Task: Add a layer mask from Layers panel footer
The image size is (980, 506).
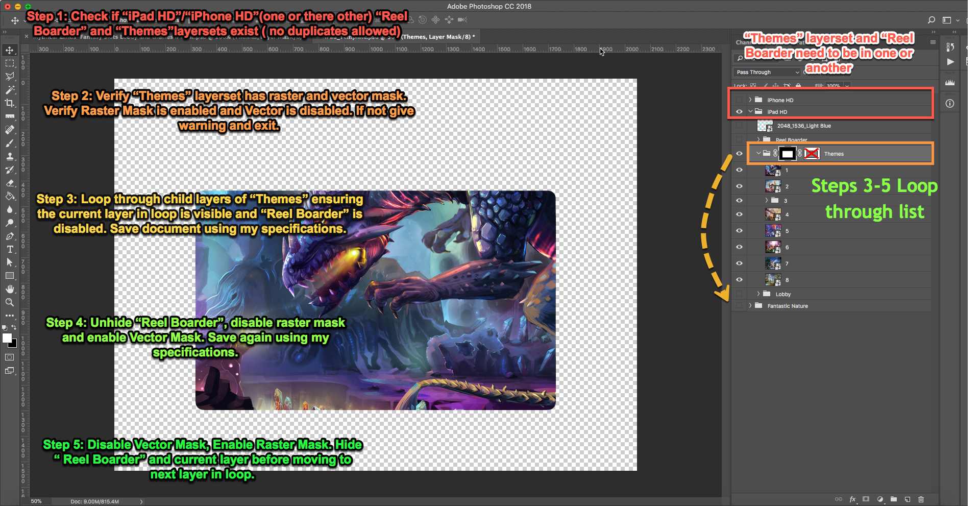Action: [x=866, y=499]
